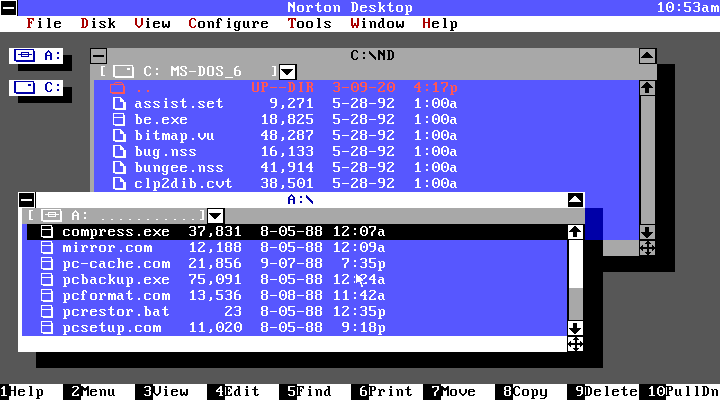Click the scroll up arrow in C:\ND window
This screenshot has height=400, width=720.
click(647, 88)
